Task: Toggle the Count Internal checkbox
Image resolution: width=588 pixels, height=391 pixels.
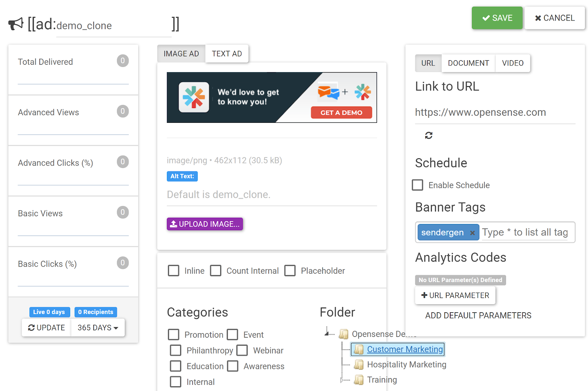Action: [x=216, y=271]
